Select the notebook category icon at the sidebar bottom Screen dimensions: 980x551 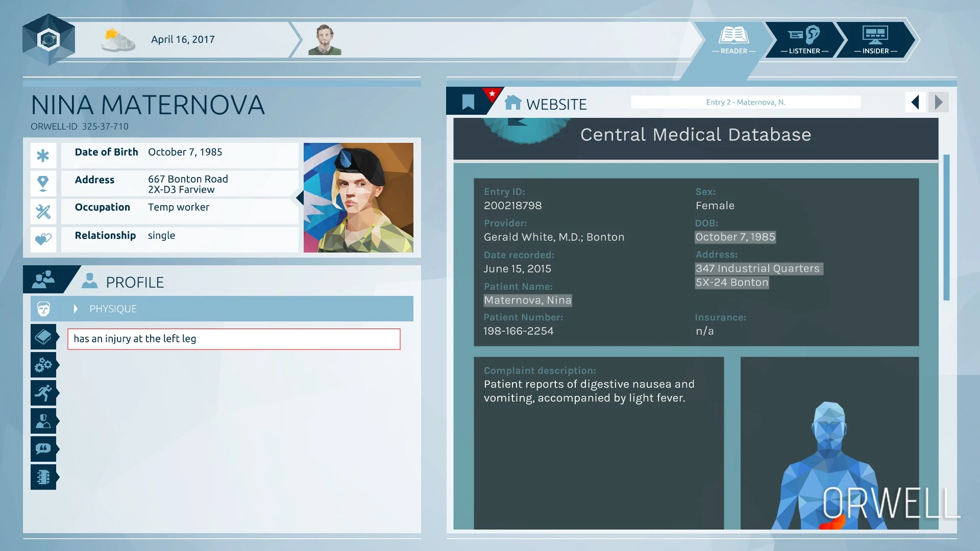pos(43,477)
